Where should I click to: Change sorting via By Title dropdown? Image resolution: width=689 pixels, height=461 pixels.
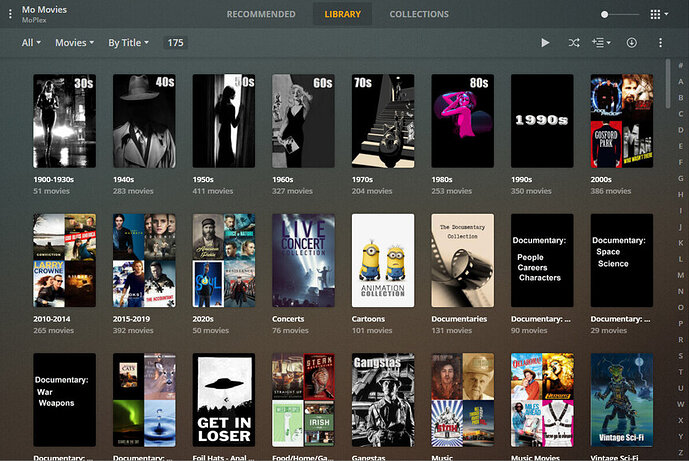(x=128, y=43)
